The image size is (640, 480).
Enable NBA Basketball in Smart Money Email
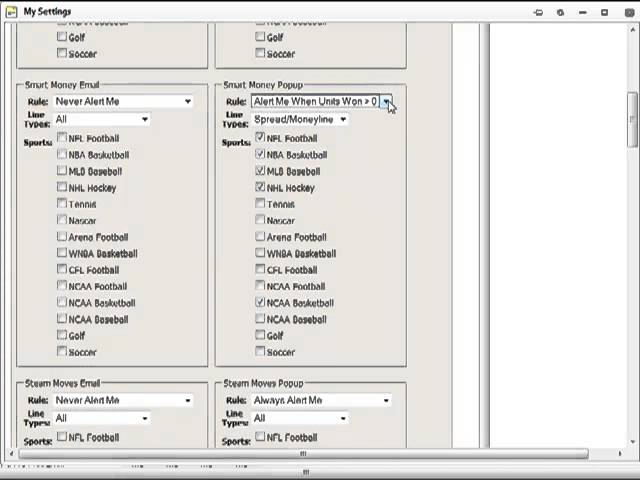tap(62, 154)
